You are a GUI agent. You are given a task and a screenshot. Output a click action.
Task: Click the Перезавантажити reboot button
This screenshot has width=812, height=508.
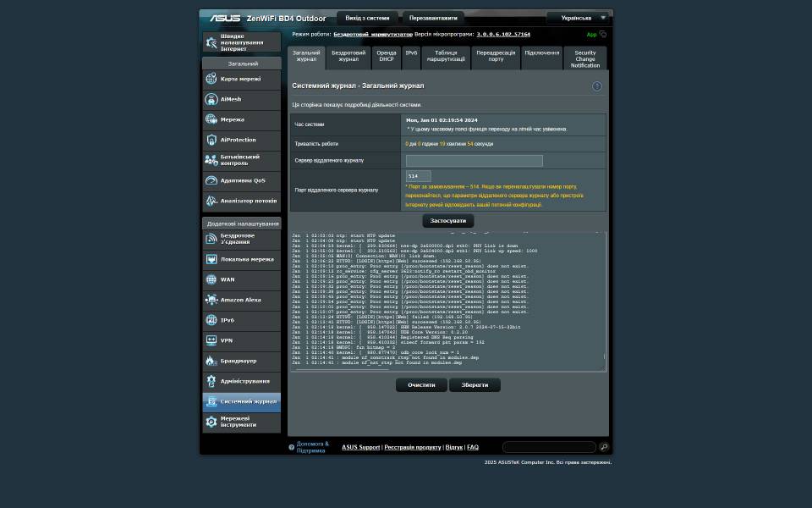433,18
